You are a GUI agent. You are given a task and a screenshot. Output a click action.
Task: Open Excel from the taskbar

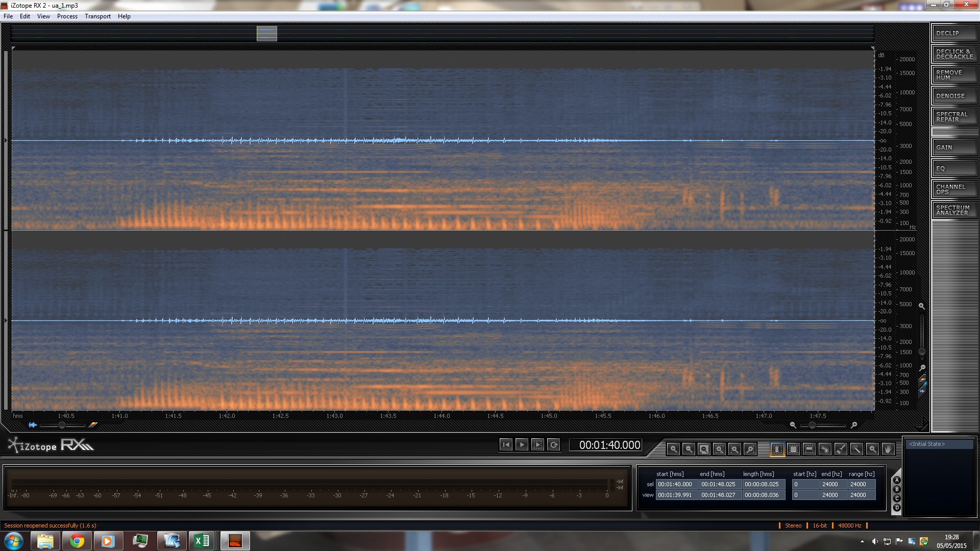click(202, 541)
